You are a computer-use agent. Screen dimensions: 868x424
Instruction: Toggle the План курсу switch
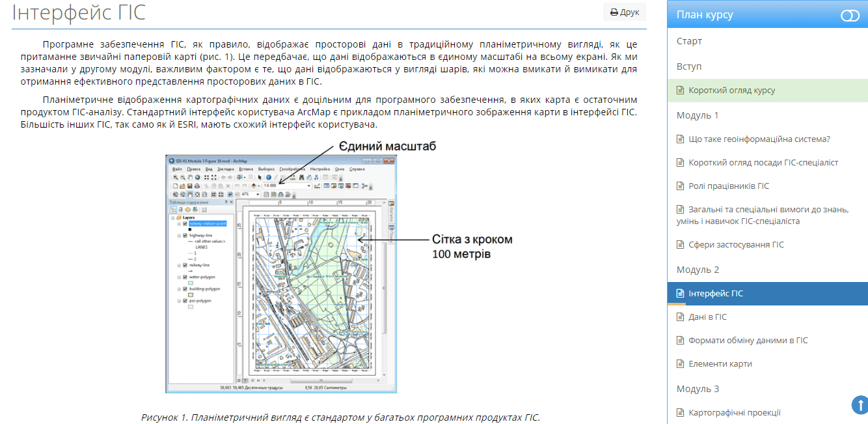point(850,15)
